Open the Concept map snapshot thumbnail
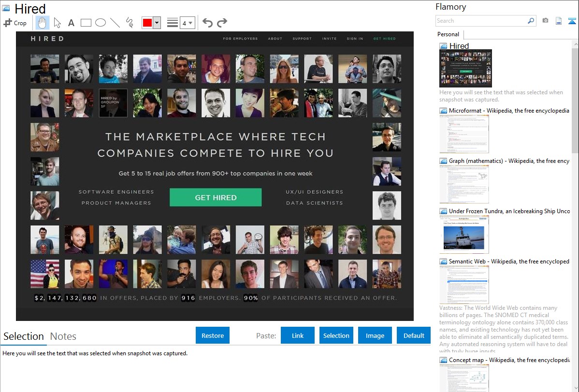The height and width of the screenshot is (392, 579). [464, 378]
